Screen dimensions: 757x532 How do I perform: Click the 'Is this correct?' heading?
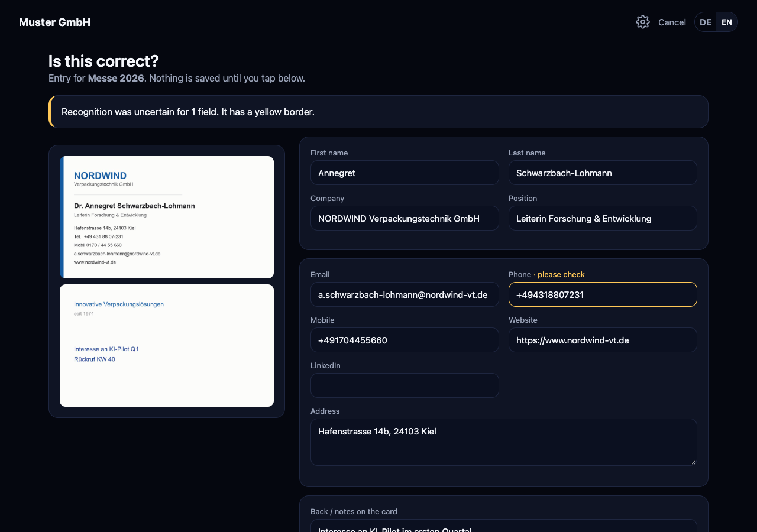(x=103, y=61)
